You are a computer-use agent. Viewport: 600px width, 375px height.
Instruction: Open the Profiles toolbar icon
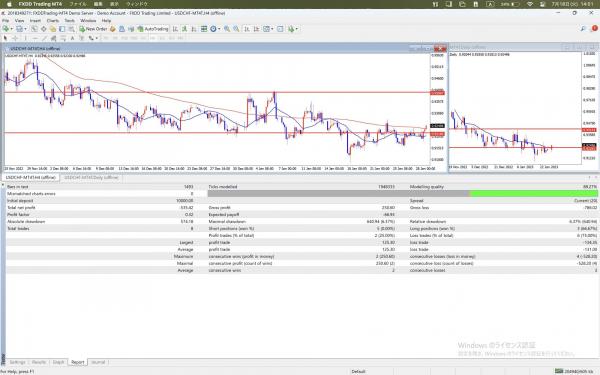click(19, 29)
